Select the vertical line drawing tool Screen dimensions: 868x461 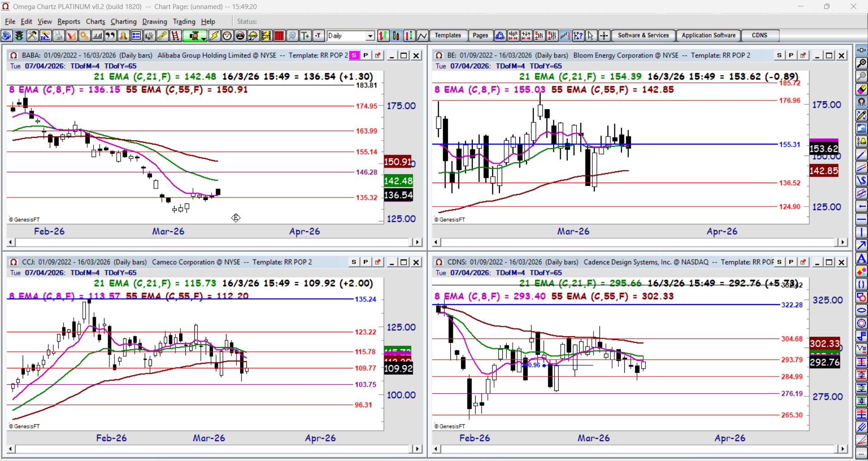[x=862, y=232]
